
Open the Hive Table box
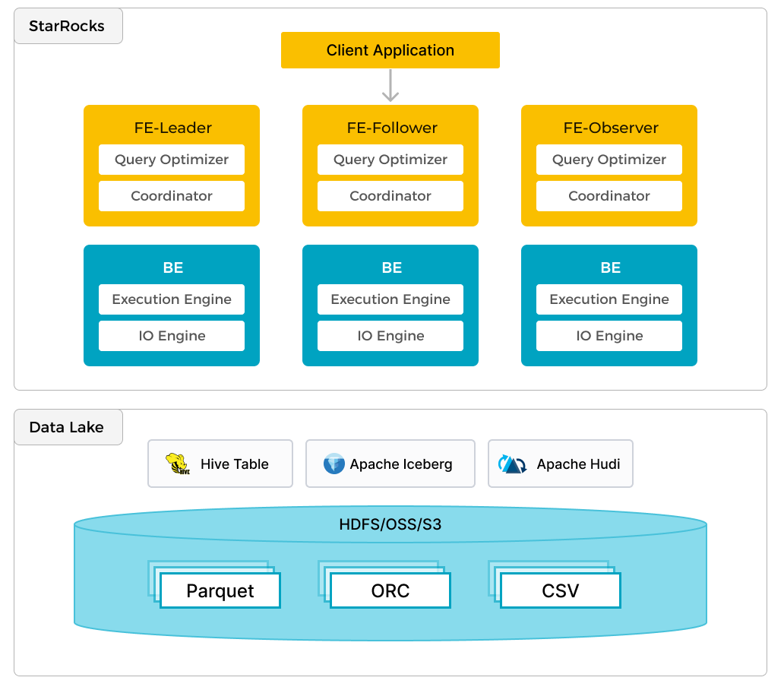pyautogui.click(x=220, y=464)
